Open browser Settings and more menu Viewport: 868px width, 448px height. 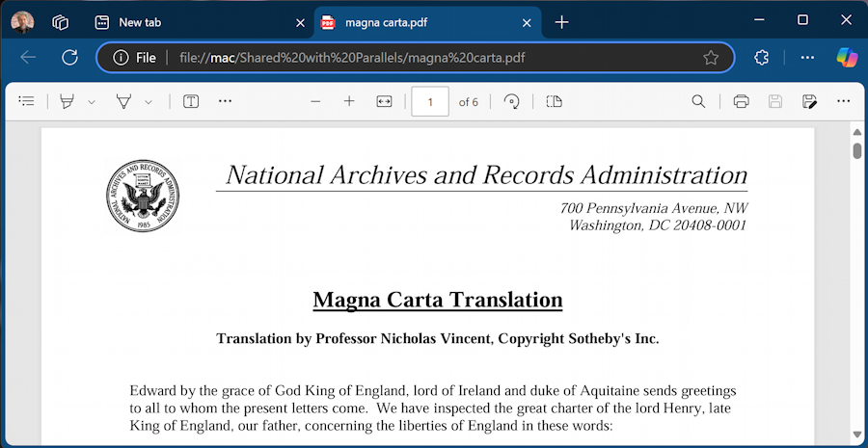click(x=807, y=57)
